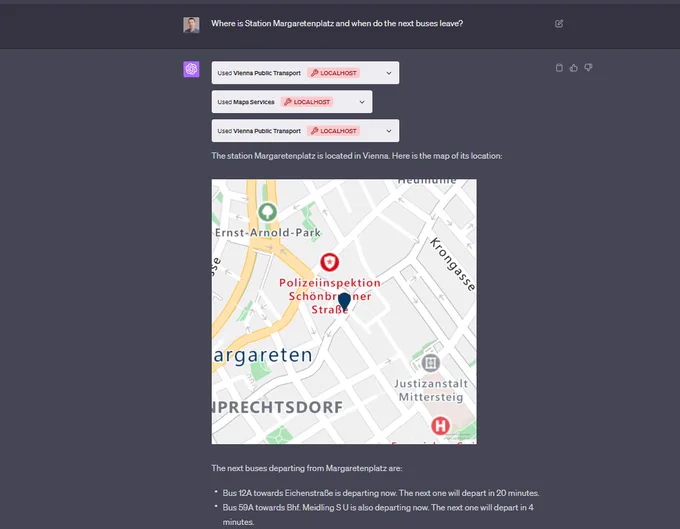Click the Ernst-Arnold-Park map label
The image size is (680, 529).
[268, 233]
